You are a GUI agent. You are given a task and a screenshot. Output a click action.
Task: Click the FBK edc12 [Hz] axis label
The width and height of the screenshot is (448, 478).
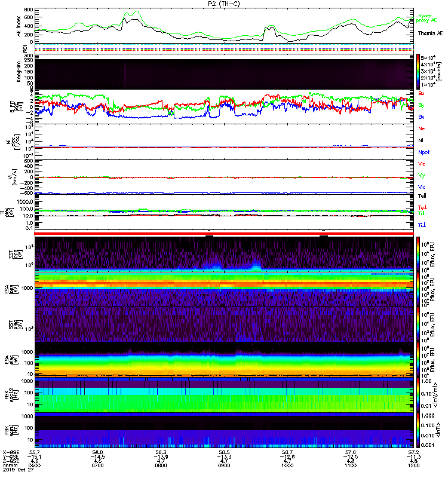pos(12,394)
